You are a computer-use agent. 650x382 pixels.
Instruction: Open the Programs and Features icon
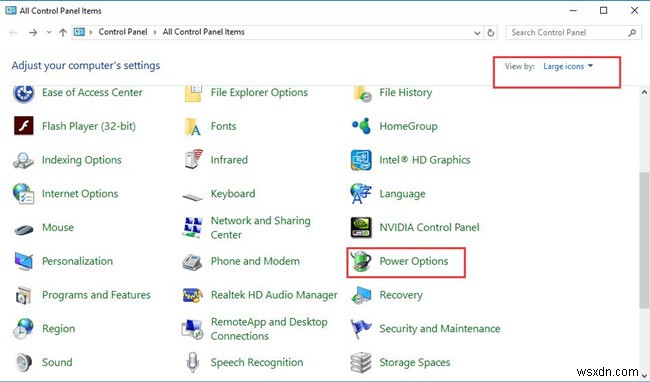coord(23,295)
